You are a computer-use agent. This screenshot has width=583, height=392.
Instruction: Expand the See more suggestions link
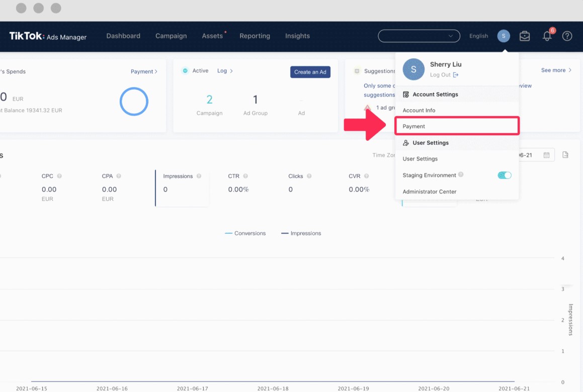pos(556,70)
